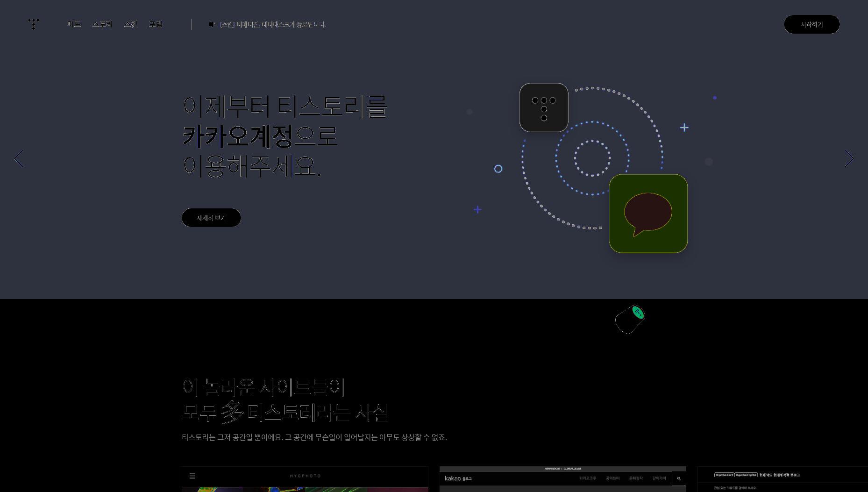Click the green-topped cylinder character icon
The height and width of the screenshot is (492, 868).
630,319
